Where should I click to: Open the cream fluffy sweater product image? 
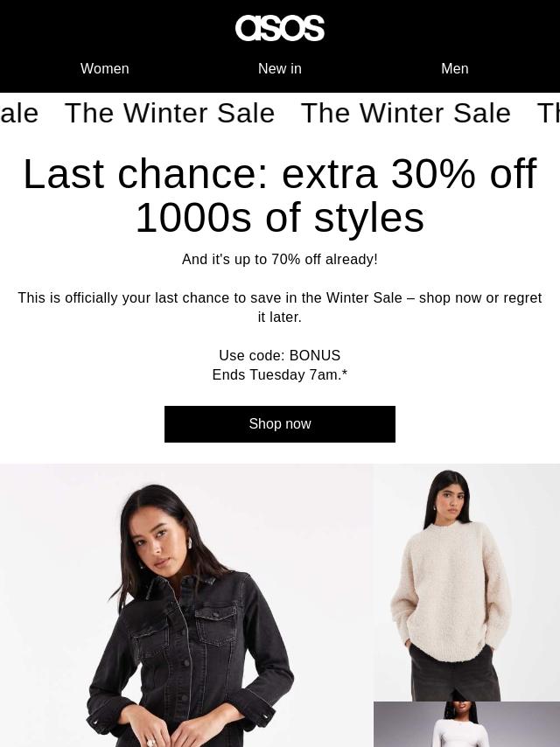[466, 583]
